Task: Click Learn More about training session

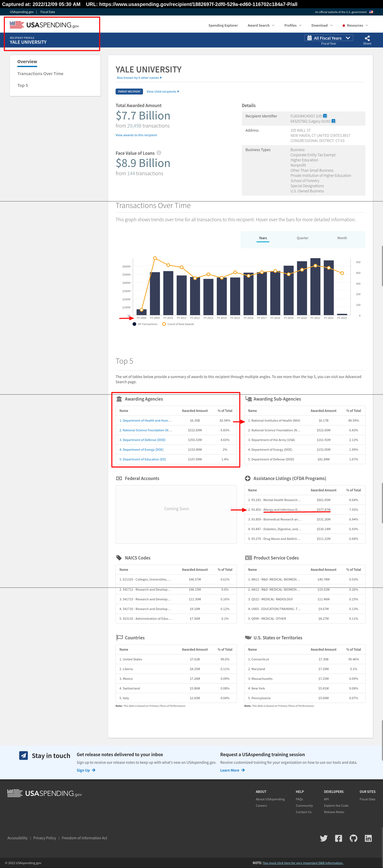Action: (x=232, y=770)
